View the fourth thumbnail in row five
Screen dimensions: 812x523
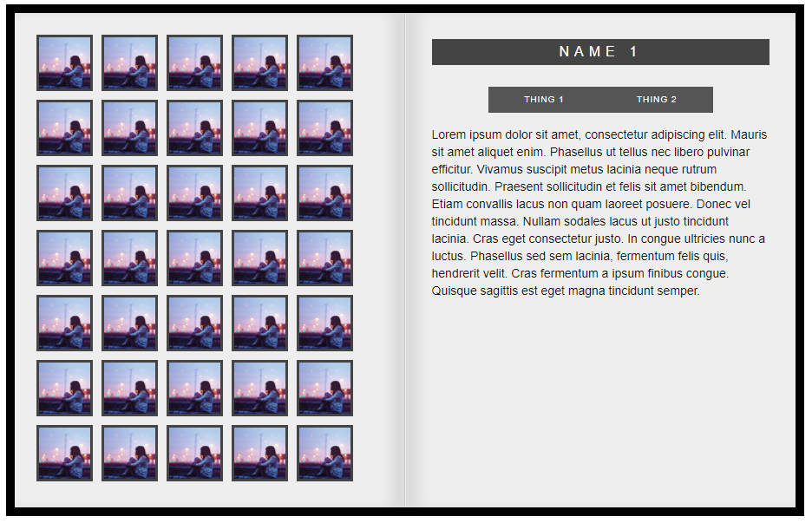pos(259,324)
